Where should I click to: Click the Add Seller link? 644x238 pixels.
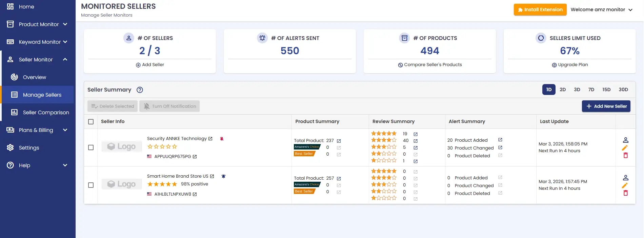[x=150, y=65]
